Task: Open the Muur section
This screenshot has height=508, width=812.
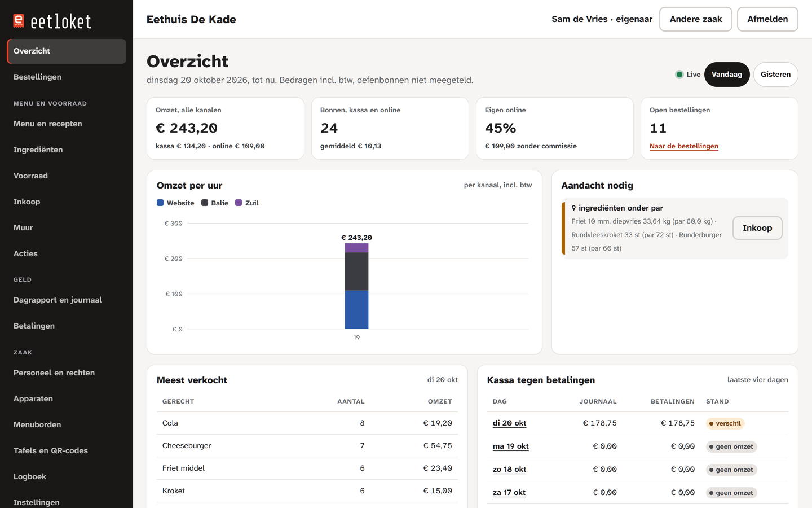Action: [67, 228]
